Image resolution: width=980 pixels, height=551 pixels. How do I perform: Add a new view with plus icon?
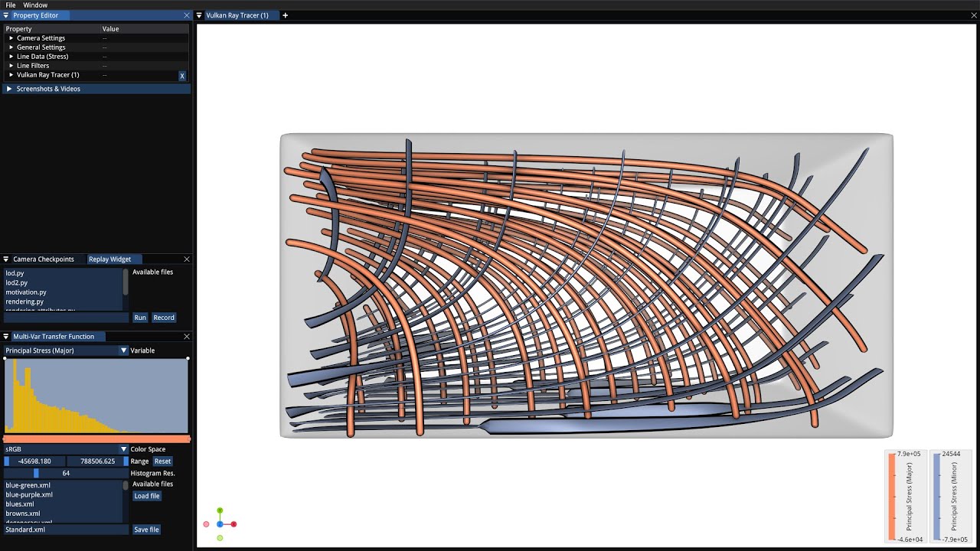[286, 15]
